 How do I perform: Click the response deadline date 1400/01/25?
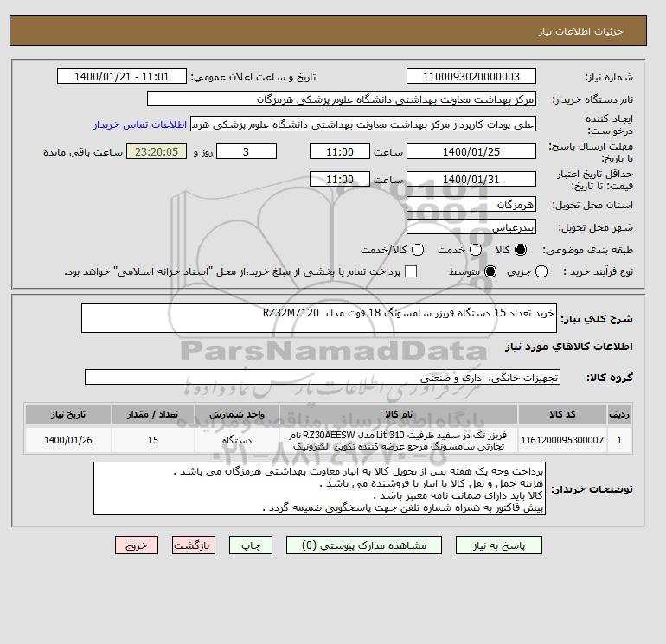pyautogui.click(x=471, y=151)
